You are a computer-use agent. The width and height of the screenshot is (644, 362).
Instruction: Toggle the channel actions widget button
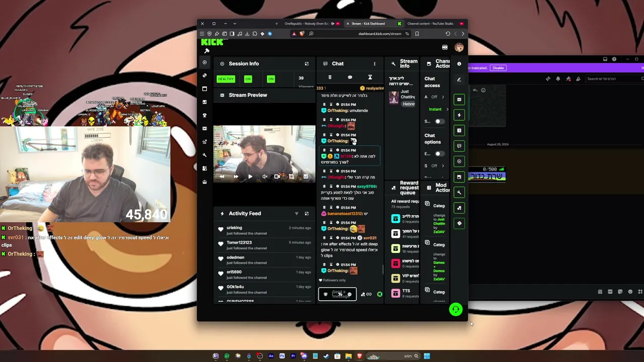[x=459, y=177]
